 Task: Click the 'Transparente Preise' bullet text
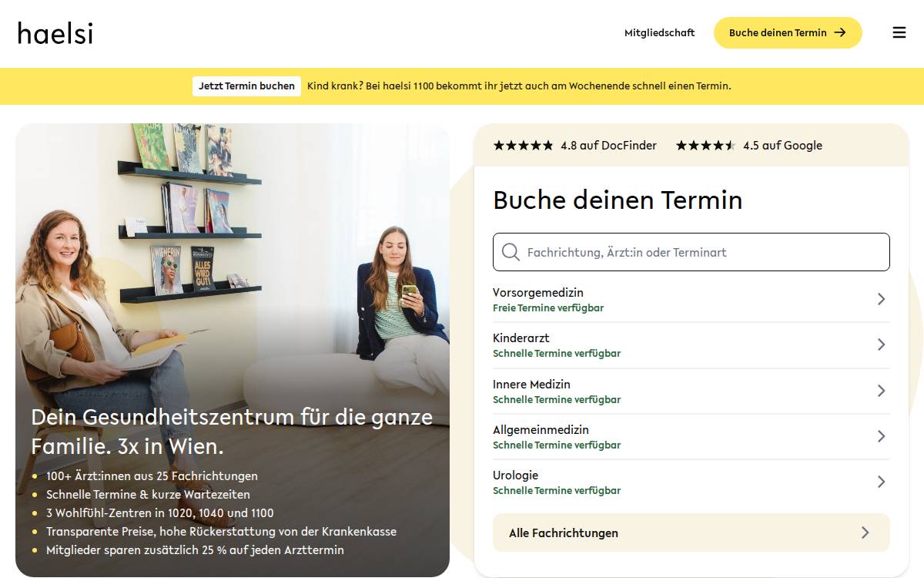tap(221, 532)
